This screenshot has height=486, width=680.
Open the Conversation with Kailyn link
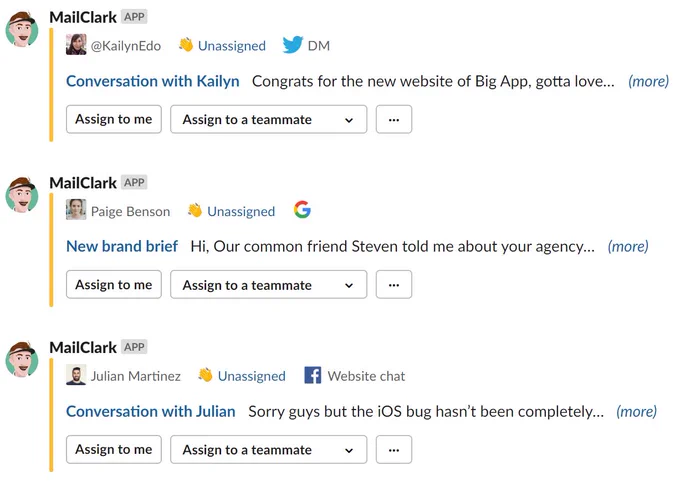(x=153, y=81)
